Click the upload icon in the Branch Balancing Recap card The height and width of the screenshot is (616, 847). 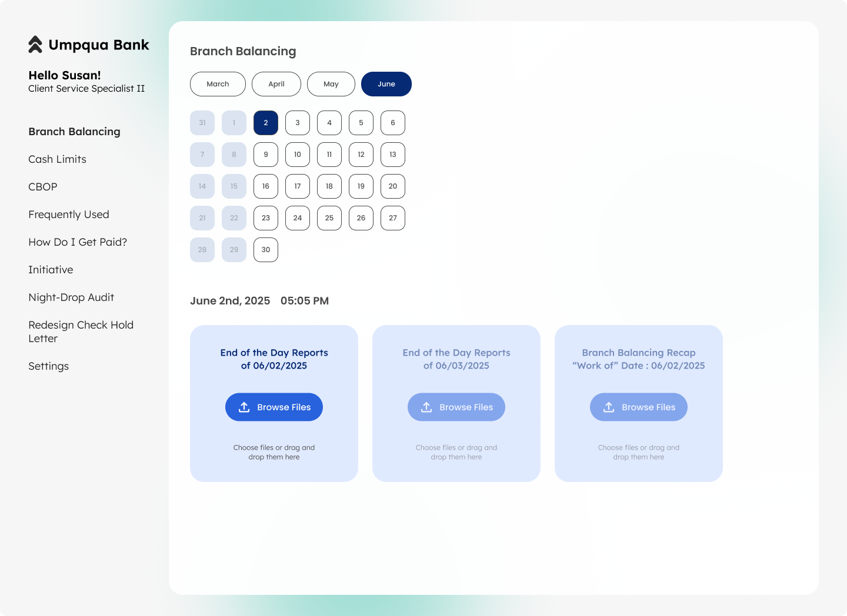[608, 407]
